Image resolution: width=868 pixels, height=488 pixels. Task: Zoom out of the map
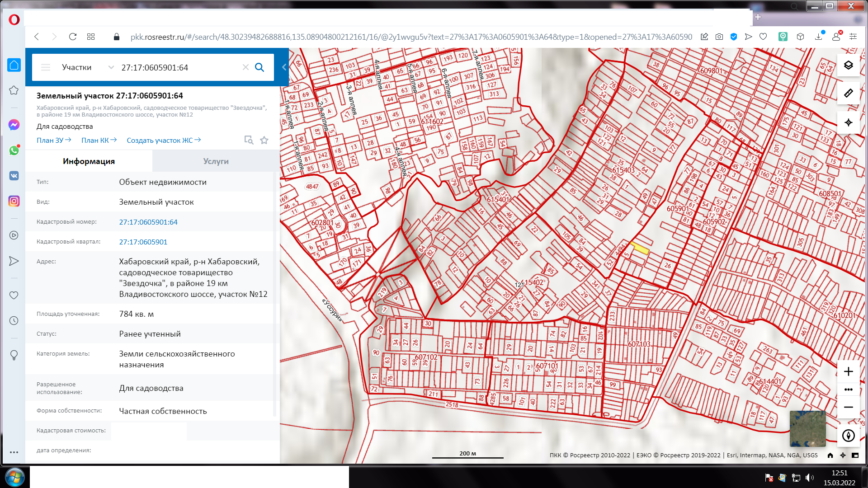(x=848, y=407)
